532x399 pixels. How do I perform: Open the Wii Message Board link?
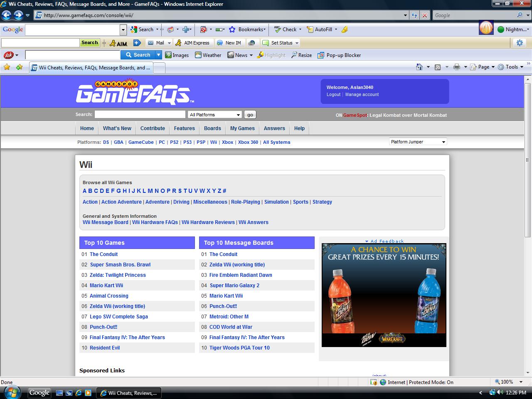106,222
